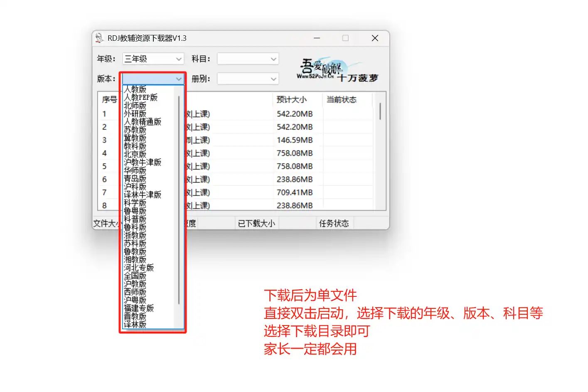Select 译林牛津版 option

[x=143, y=195]
